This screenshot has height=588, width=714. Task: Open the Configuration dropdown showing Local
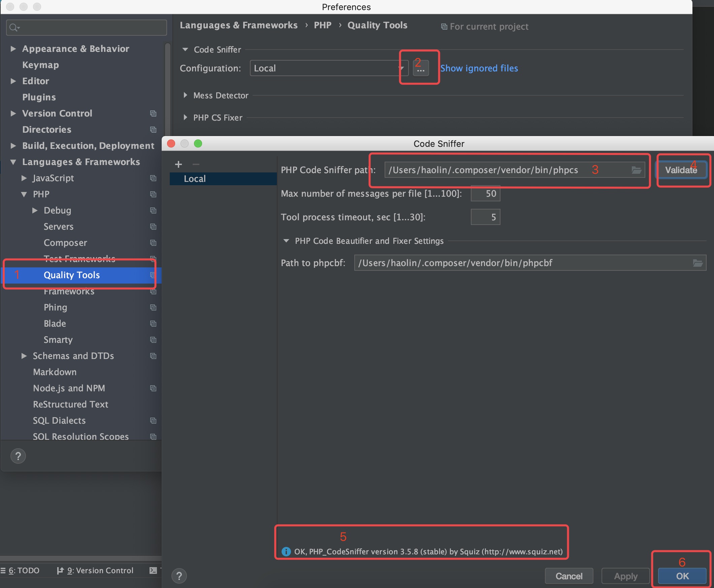[401, 68]
